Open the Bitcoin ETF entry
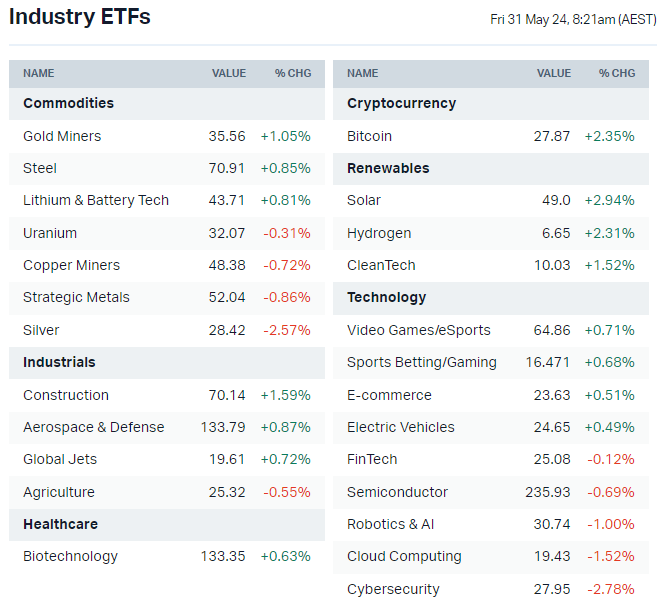This screenshot has height=607, width=664. (x=369, y=136)
